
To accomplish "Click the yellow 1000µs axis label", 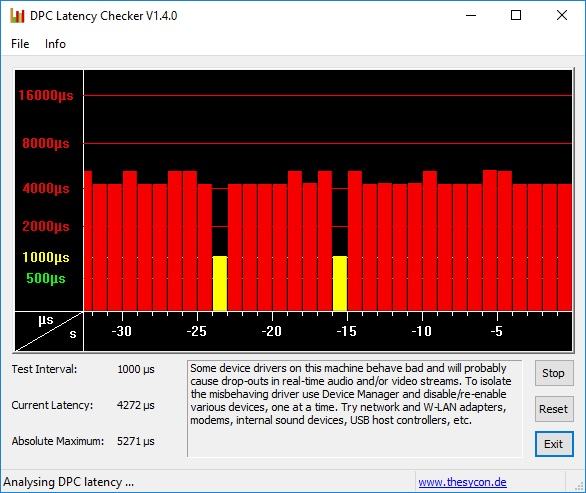I will point(46,258).
